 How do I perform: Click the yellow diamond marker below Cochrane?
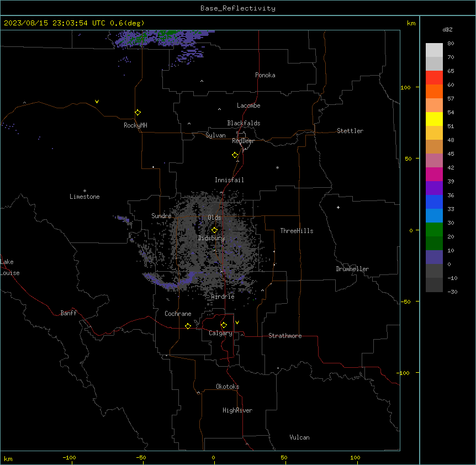188,326
